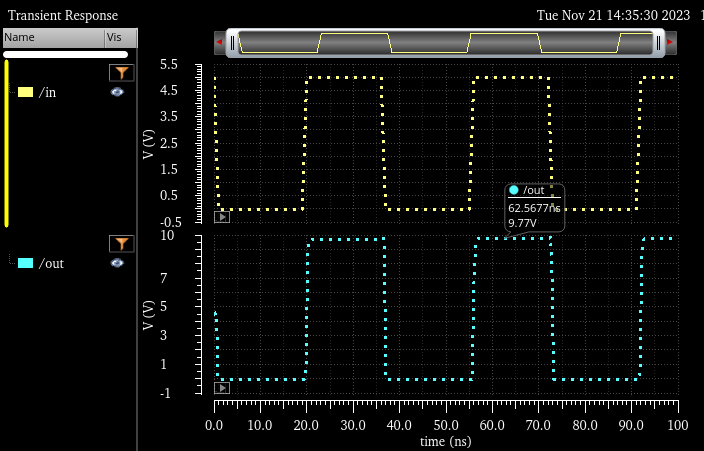Expand the /in tree item branch
This screenshot has height=451, width=704.
click(x=12, y=92)
